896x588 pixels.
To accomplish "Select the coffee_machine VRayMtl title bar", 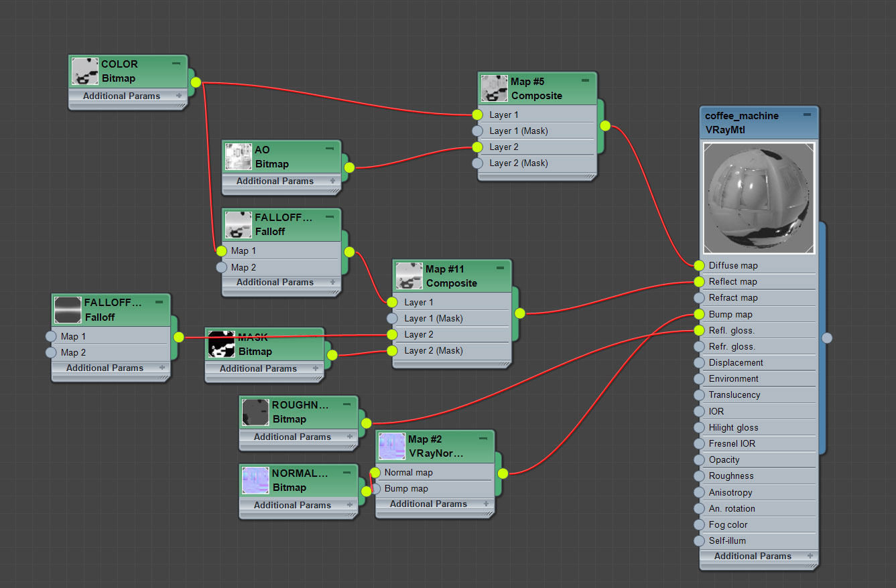I will (x=759, y=123).
